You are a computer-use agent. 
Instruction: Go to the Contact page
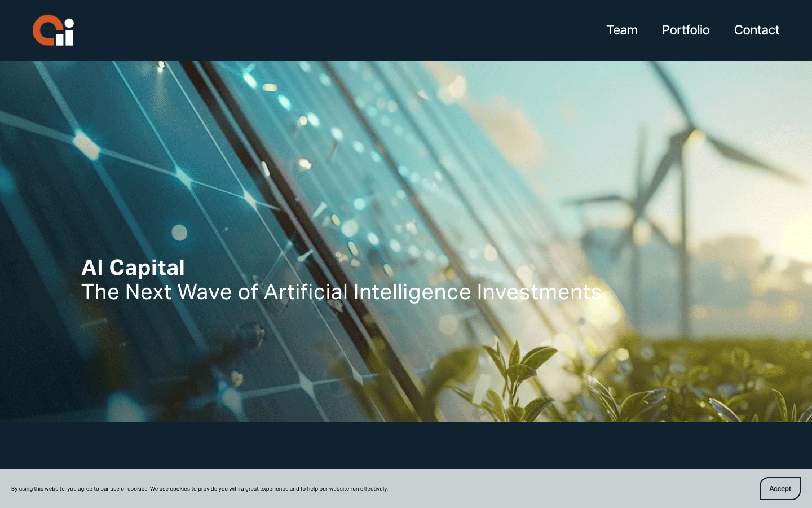(x=756, y=30)
